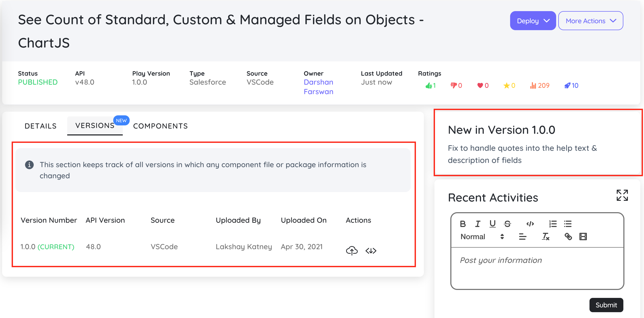Viewport: 644px width, 318px height.
Task: Click the Uploaded By column header
Action: coord(238,220)
